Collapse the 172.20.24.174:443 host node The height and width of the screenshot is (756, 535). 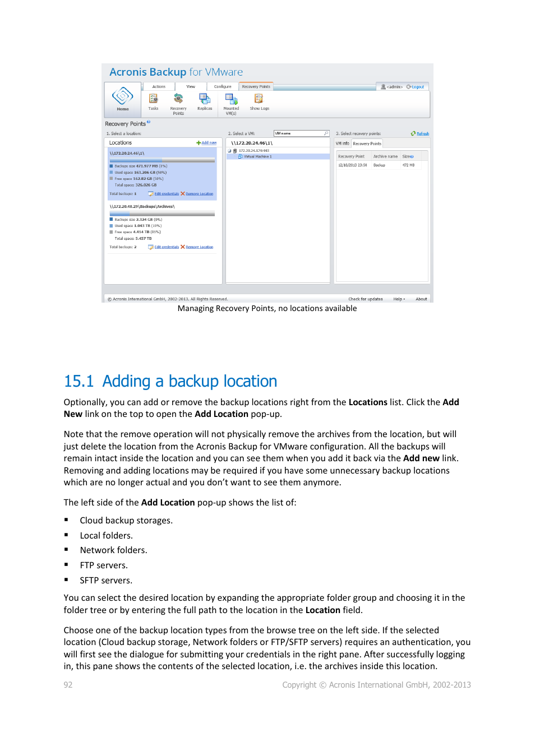click(x=229, y=151)
